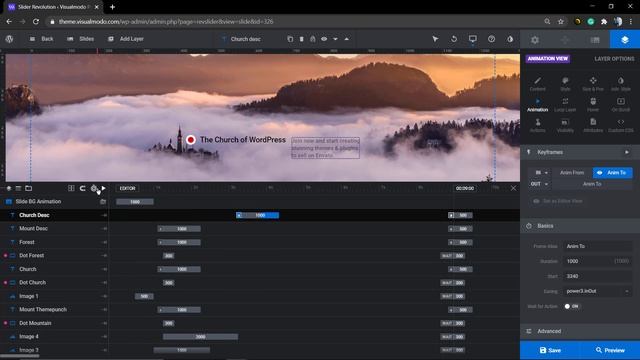Screen dimensions: 640x360
Task: Click Image 4 3000 timeline frame
Action: 200,337
